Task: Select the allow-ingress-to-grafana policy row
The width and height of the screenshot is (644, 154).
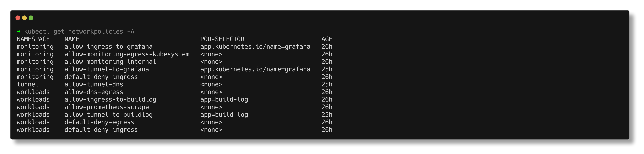Action: [x=109, y=46]
